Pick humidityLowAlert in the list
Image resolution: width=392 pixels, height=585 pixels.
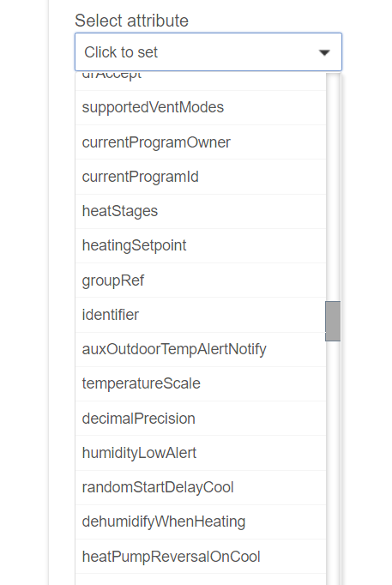pyautogui.click(x=201, y=453)
